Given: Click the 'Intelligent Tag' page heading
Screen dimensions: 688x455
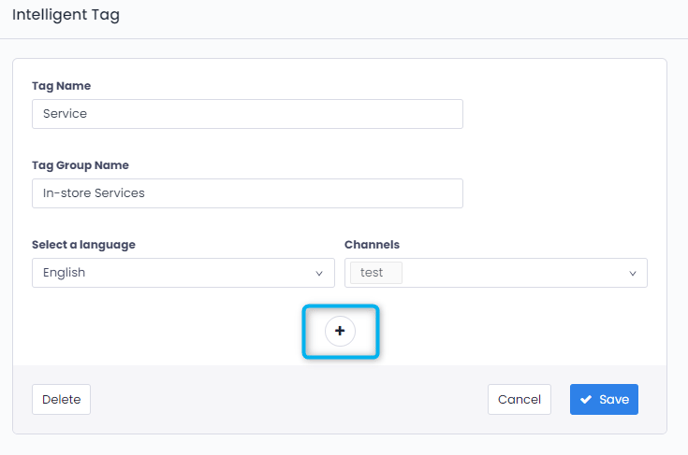Looking at the screenshot, I should [x=66, y=15].
